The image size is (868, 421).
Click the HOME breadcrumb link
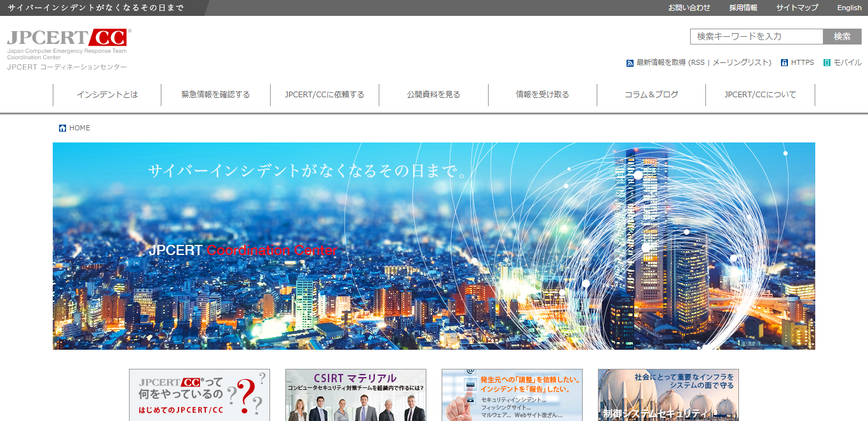coord(79,128)
